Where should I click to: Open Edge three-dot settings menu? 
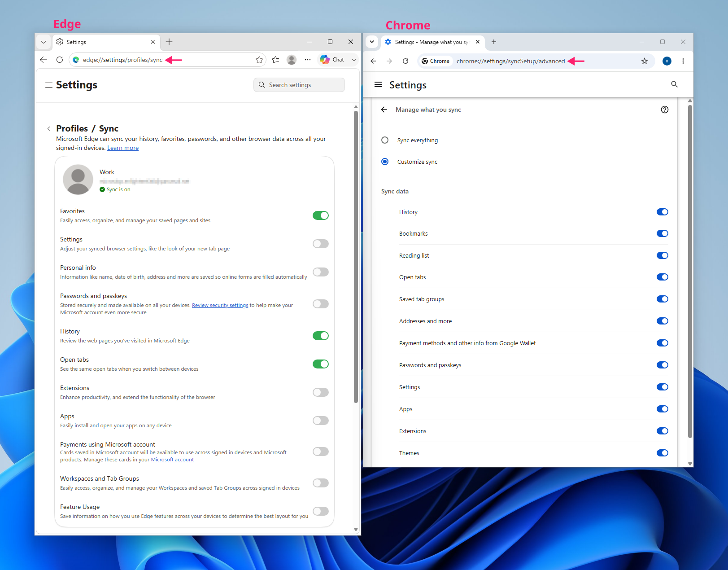pos(307,60)
